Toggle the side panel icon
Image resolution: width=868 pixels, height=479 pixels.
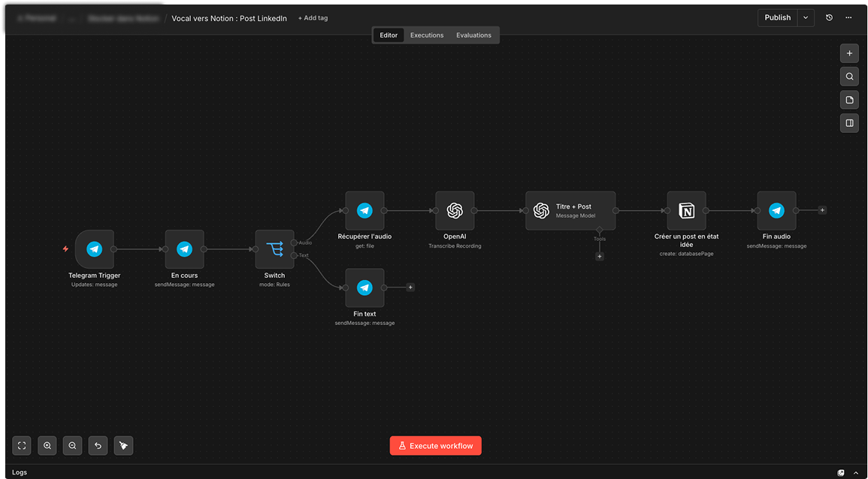850,123
